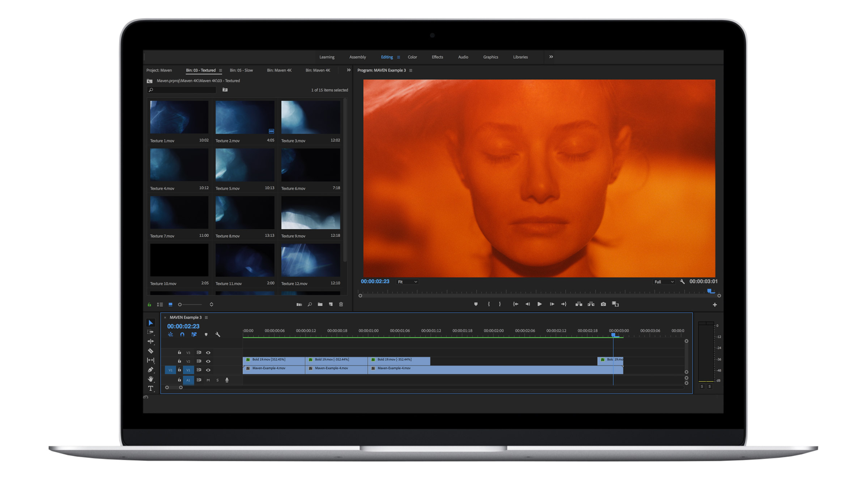This screenshot has width=868, height=479.
Task: Open Program monitor button editor plus
Action: (715, 305)
